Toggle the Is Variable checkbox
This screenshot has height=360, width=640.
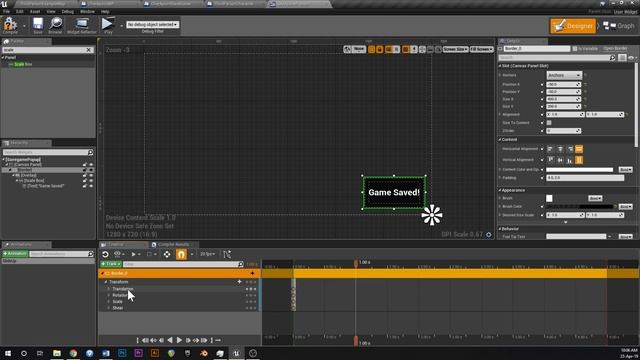point(575,49)
